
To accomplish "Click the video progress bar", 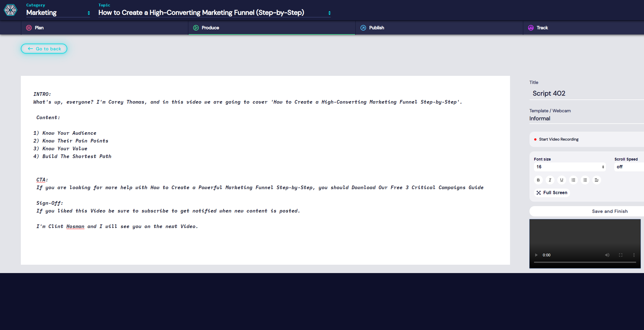I will (585, 262).
